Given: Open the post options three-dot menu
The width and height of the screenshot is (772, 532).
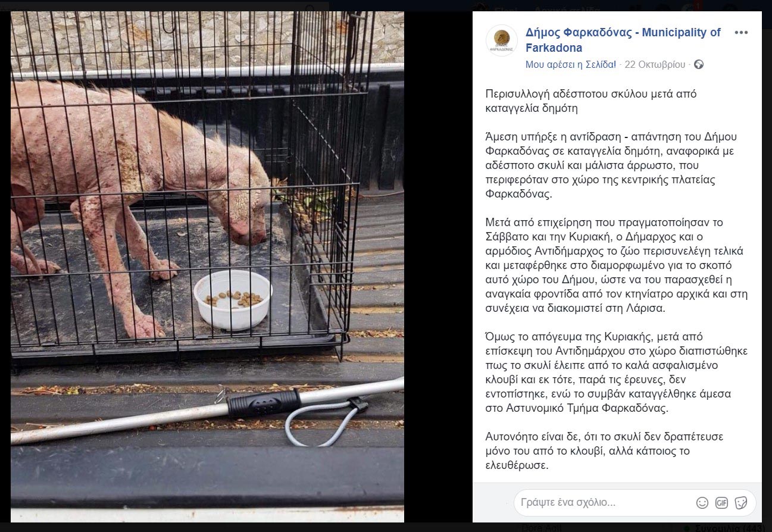Looking at the screenshot, I should pyautogui.click(x=741, y=33).
